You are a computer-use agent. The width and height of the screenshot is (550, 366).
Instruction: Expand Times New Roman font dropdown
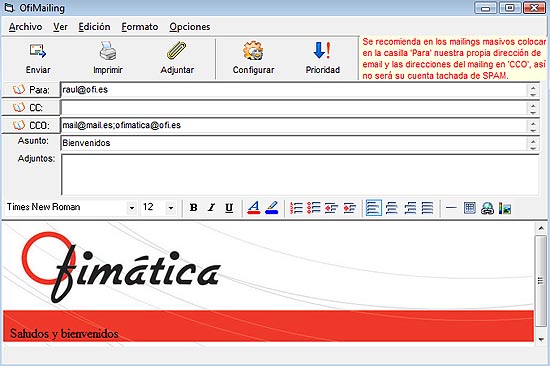132,208
